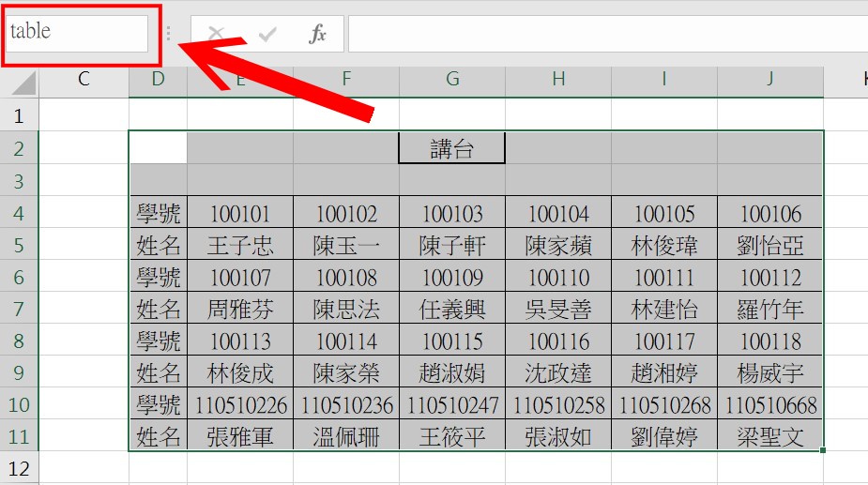Click cell containing 100102
The width and height of the screenshot is (868, 485).
tap(346, 213)
